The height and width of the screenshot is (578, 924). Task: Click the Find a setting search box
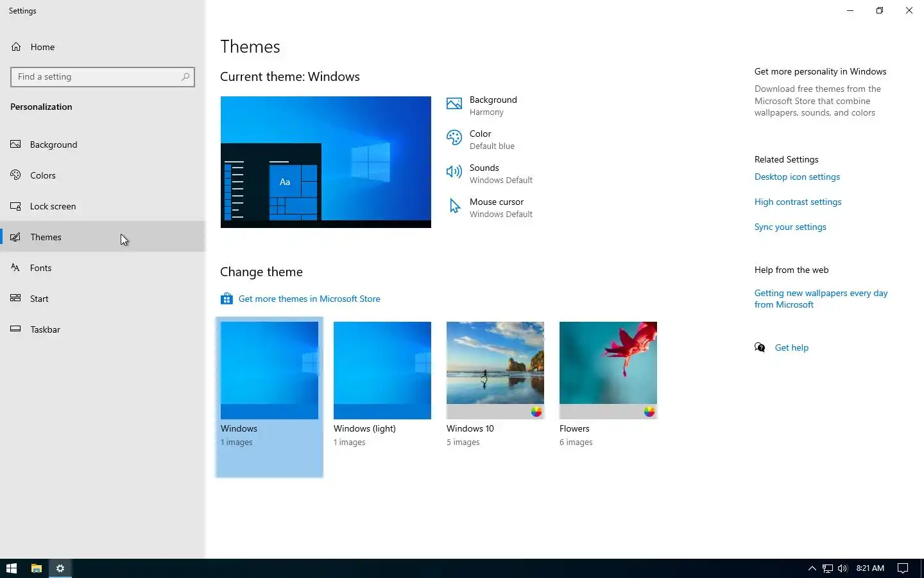(103, 76)
